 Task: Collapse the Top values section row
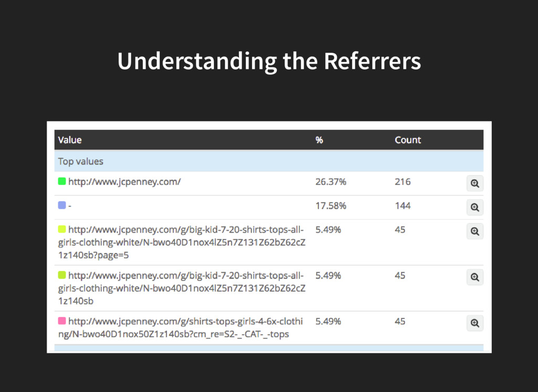[x=268, y=161]
